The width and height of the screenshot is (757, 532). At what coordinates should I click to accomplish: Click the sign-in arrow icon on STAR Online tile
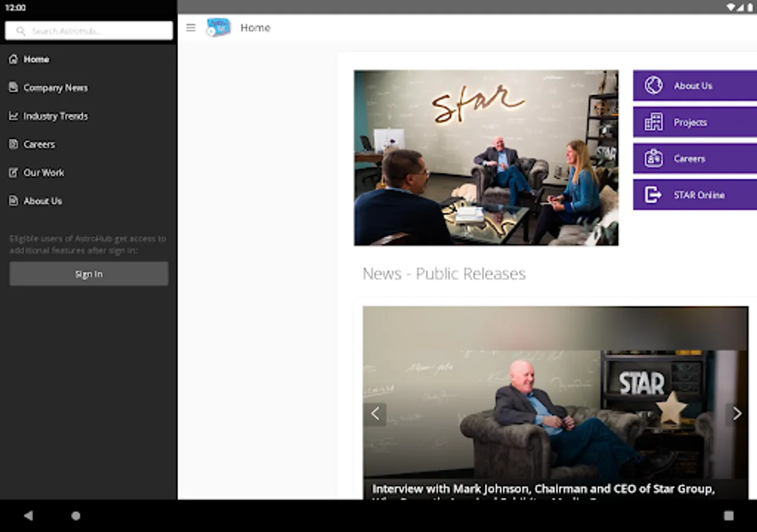653,195
